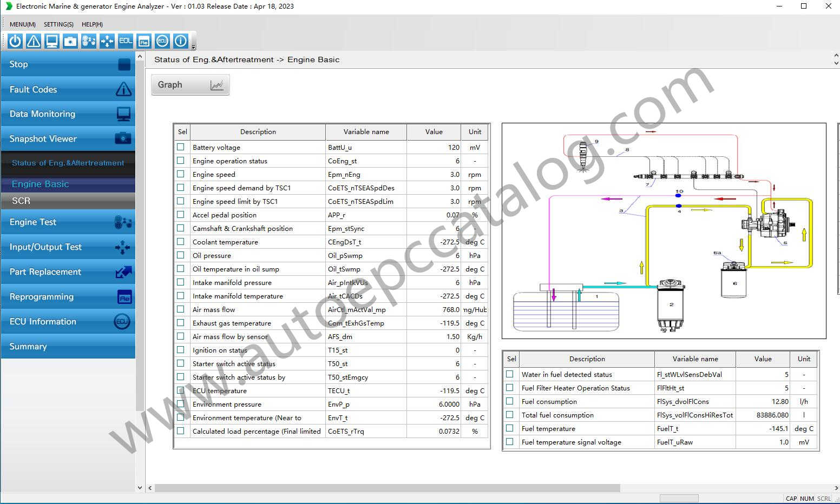Open the HELP(H) menu
Image resolution: width=840 pixels, height=504 pixels.
click(x=92, y=24)
